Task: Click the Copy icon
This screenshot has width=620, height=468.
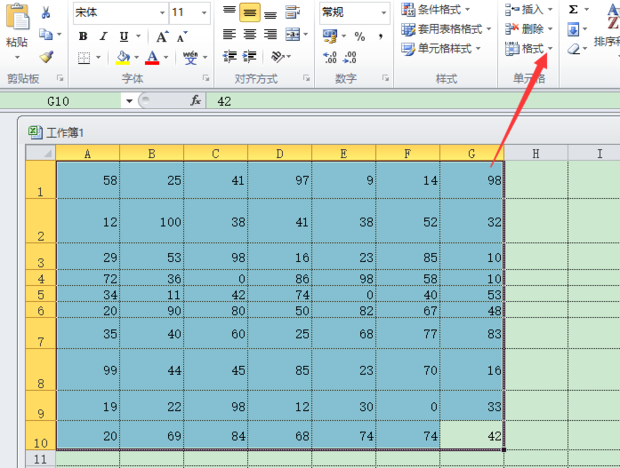Action: [46, 35]
